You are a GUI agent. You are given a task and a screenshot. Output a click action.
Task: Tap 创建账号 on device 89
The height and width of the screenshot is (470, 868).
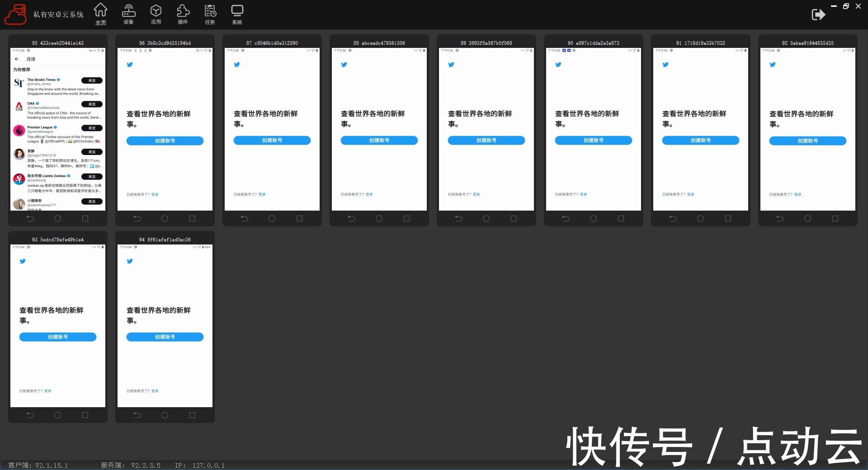tap(486, 141)
